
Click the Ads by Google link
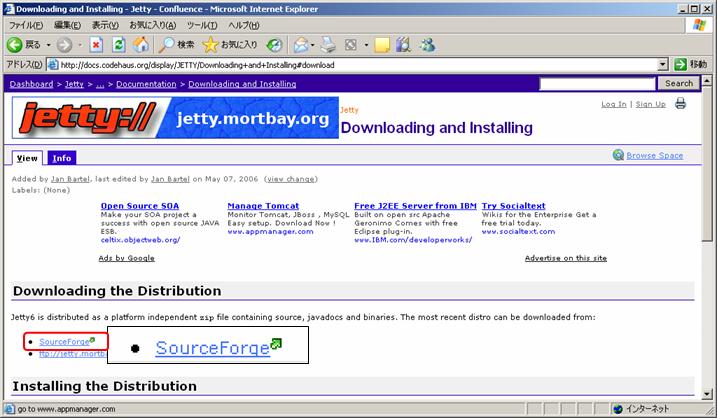coord(127,258)
